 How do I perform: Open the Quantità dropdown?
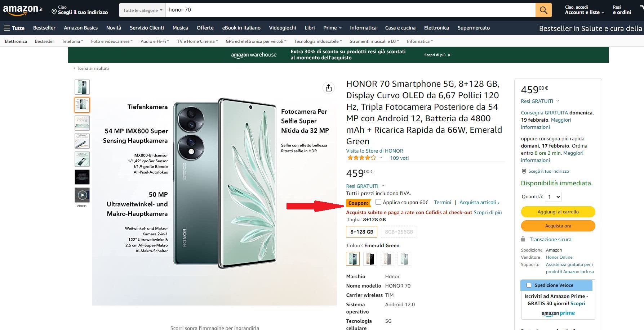[x=554, y=197]
